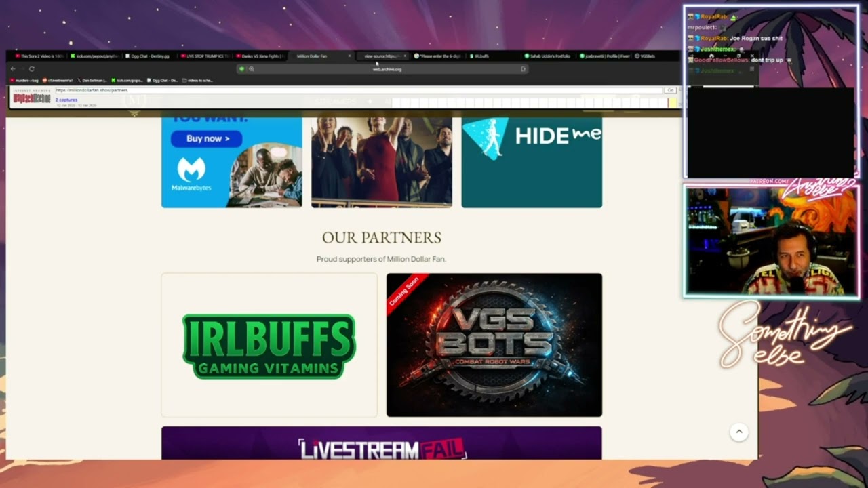The height and width of the screenshot is (488, 868).
Task: Switch to Sahab Uddin's Portfolio tab
Action: pyautogui.click(x=547, y=56)
